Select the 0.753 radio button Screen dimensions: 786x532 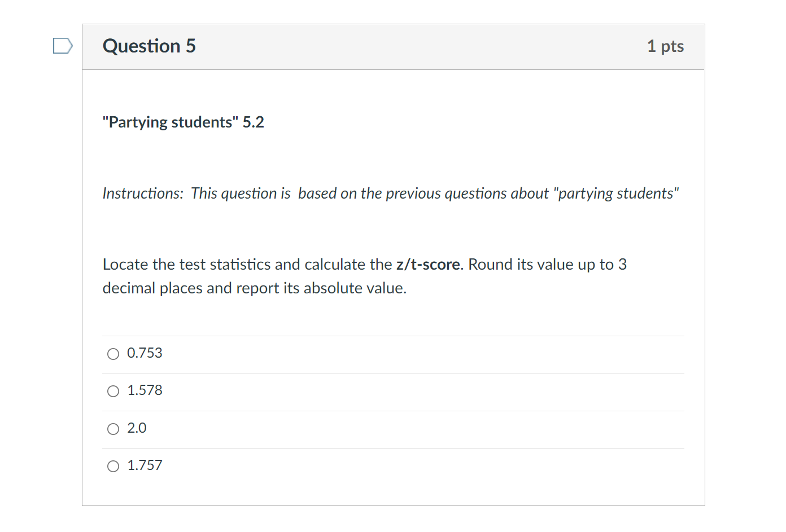113,354
